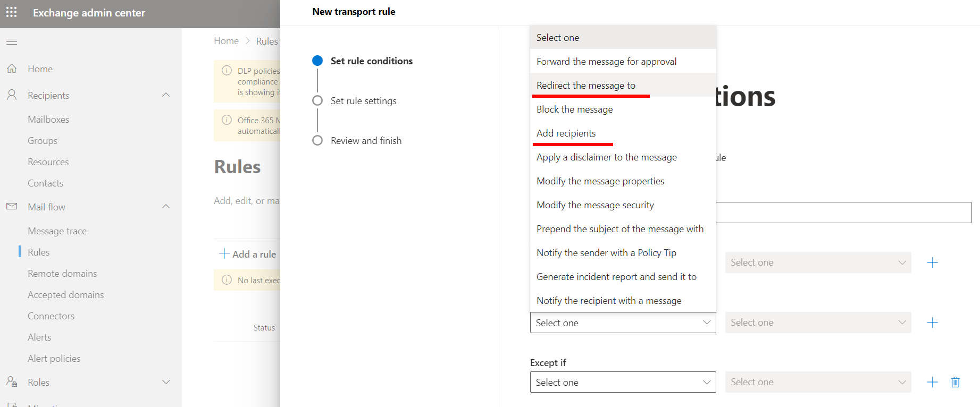
Task: Open the Except if Select one dropdown
Action: (x=623, y=382)
